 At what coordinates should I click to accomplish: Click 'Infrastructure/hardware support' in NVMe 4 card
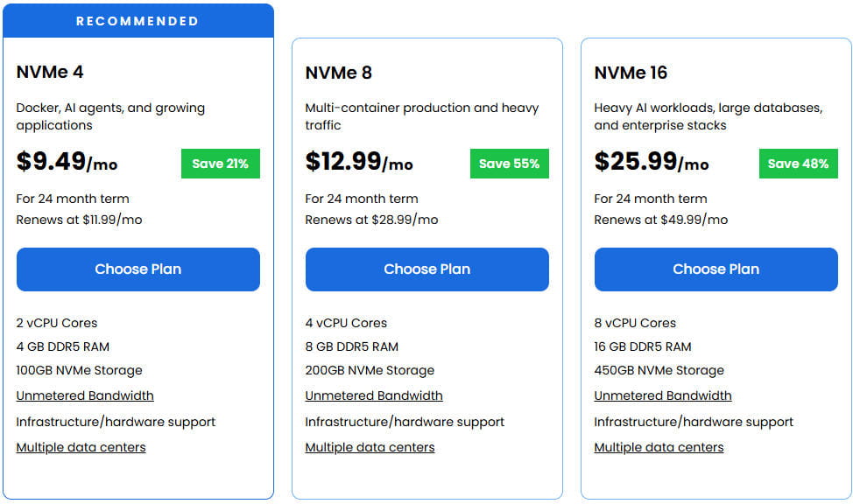point(116,422)
